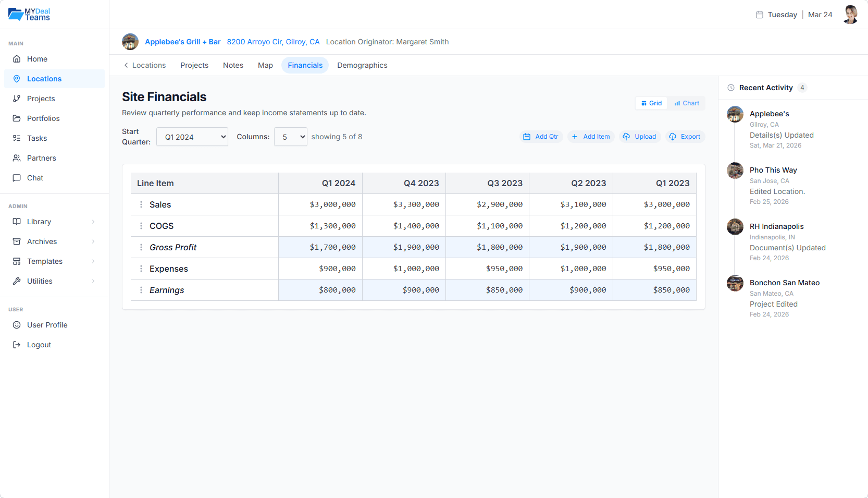
Task: Click the Partners people icon in sidebar
Action: (x=17, y=158)
